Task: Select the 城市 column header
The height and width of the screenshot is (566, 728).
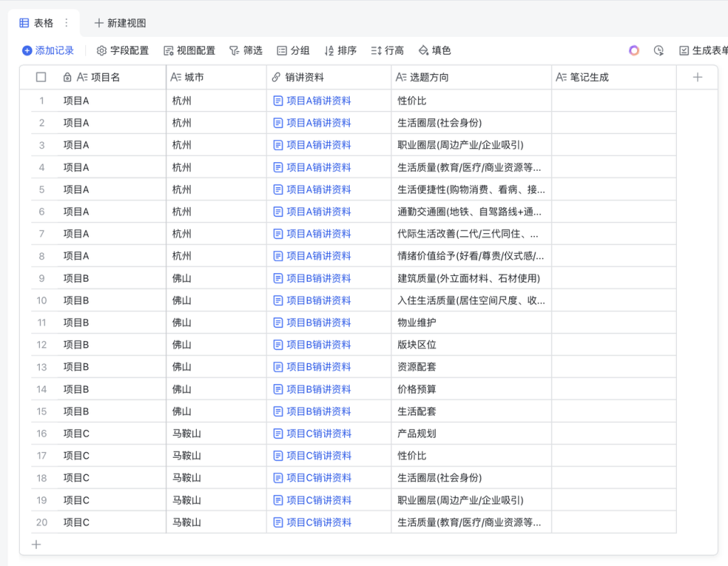Action: tap(216, 77)
